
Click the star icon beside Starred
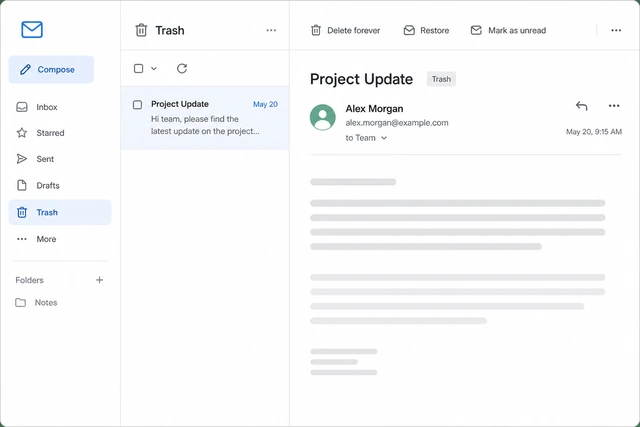[x=22, y=133]
